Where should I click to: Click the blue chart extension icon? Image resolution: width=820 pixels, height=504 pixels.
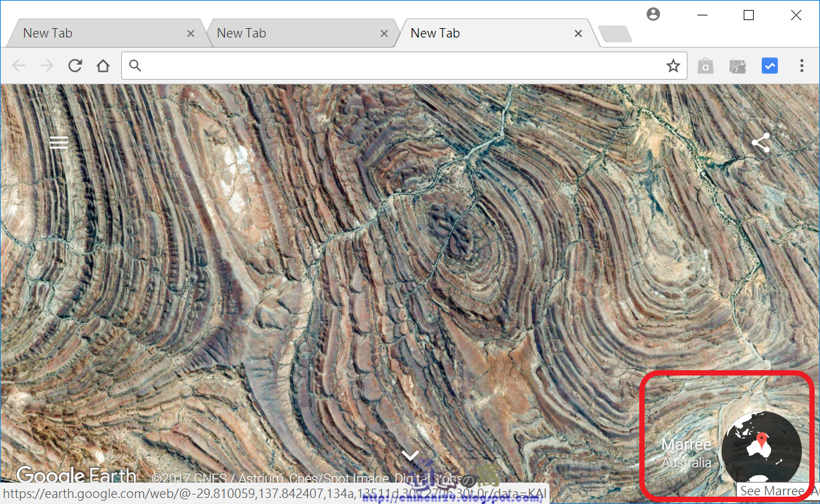[x=770, y=66]
